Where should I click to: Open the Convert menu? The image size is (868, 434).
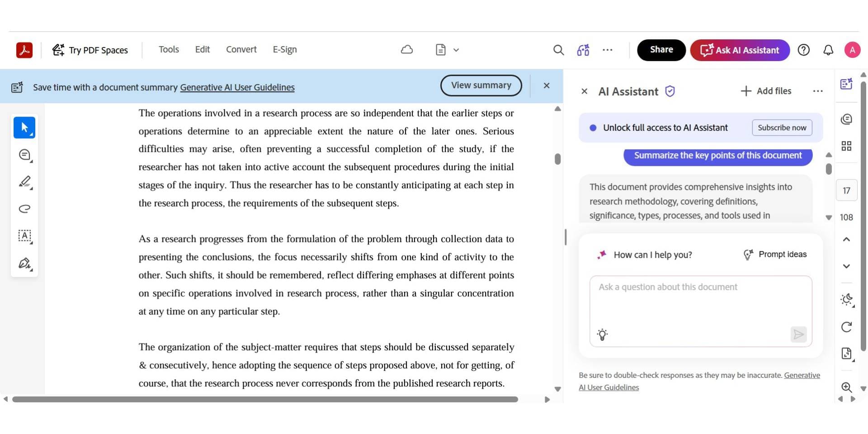coord(241,50)
